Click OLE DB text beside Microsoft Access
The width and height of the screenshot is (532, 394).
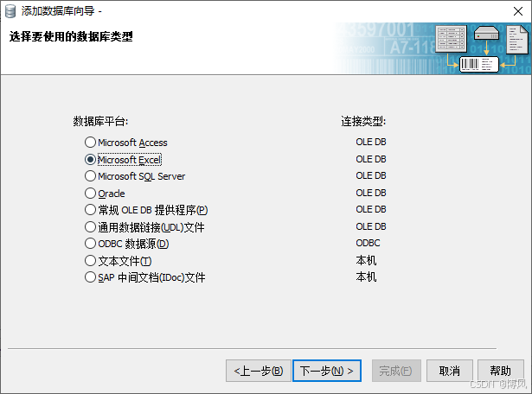pos(371,142)
